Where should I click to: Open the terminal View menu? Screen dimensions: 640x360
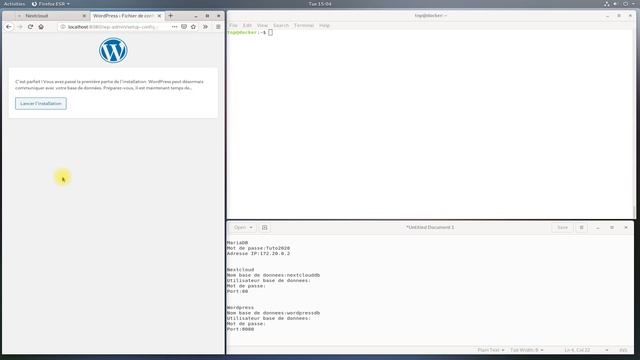click(262, 25)
